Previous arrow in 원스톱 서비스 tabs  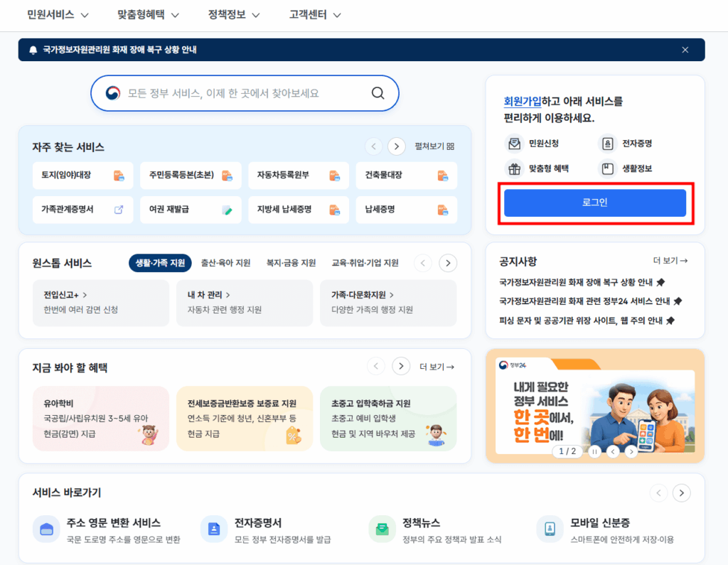tap(423, 263)
